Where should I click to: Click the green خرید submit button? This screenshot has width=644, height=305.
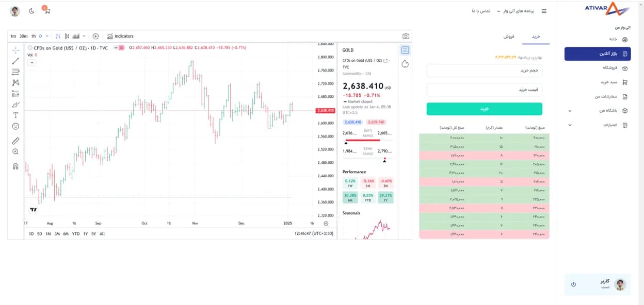pos(484,109)
